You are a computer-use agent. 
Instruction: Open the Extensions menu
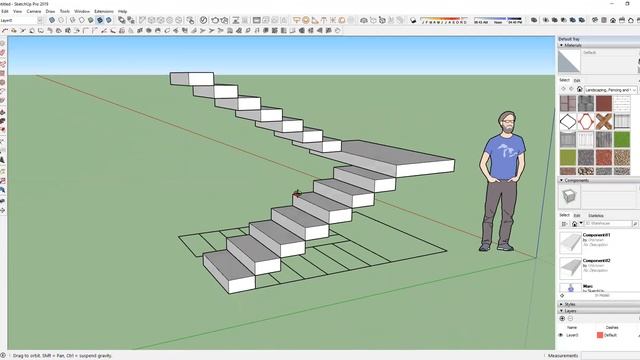[104, 11]
